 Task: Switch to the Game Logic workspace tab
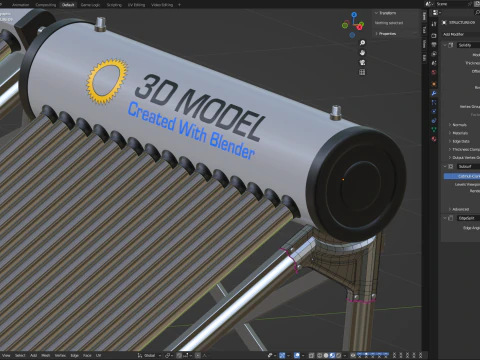(x=90, y=5)
